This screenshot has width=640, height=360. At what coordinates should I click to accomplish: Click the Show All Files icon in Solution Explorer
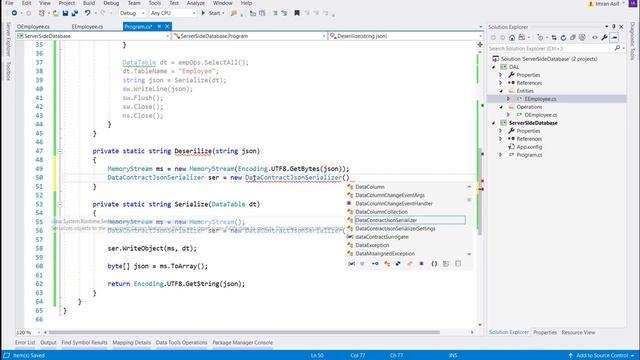coord(582,38)
